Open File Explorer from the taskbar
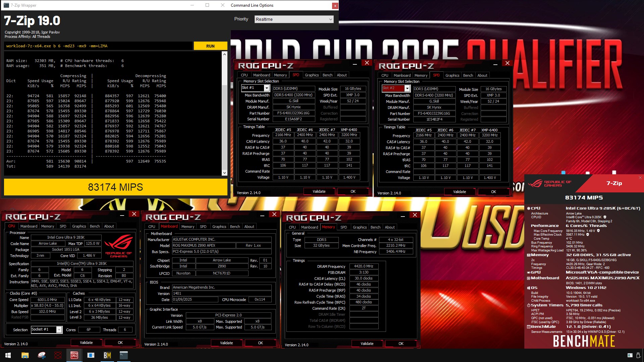This screenshot has width=644, height=362. click(25, 355)
